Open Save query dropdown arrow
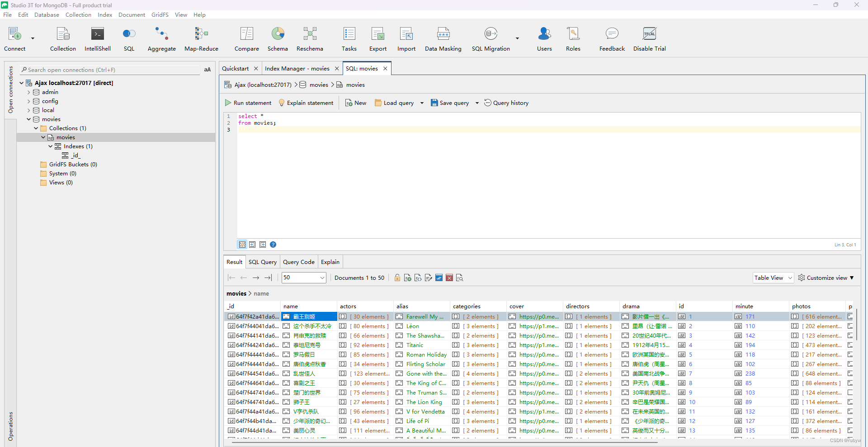868x447 pixels. pyautogui.click(x=477, y=103)
